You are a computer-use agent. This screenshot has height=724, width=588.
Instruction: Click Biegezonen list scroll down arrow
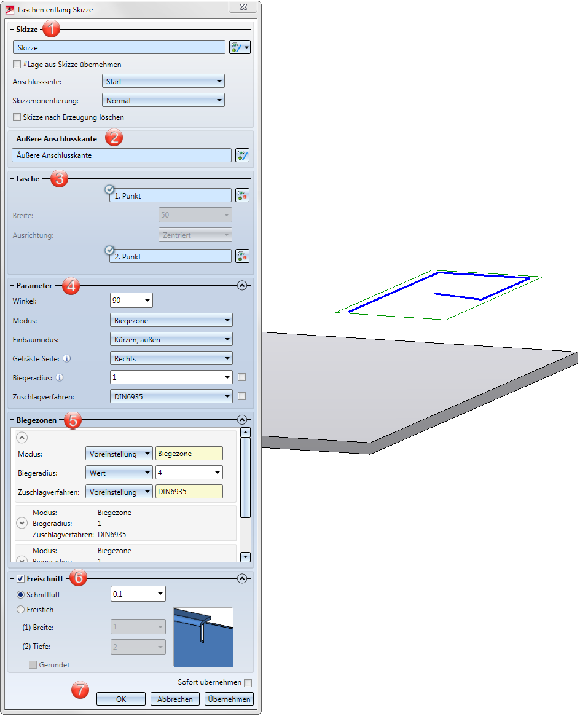[246, 557]
